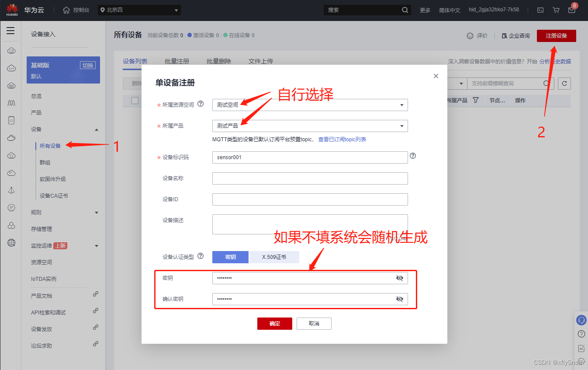This screenshot has width=588, height=370.
Task: Click the 设备标识码 input field
Action: point(310,157)
